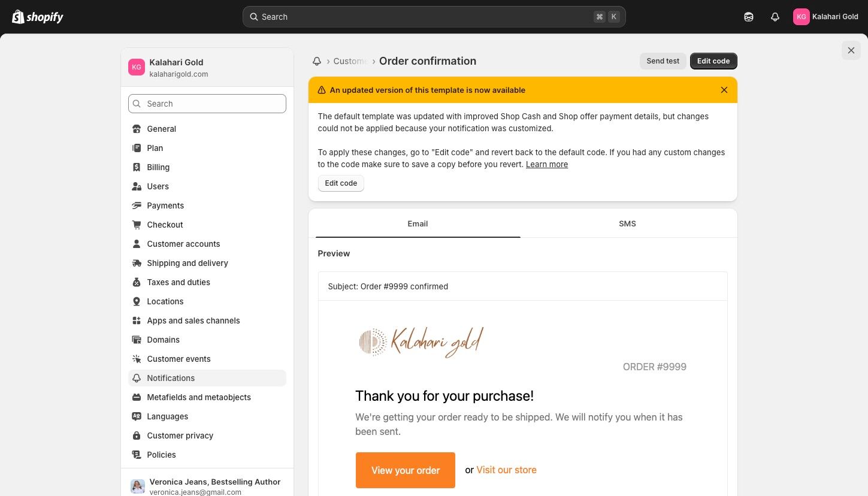Open the Sidekick assistant icon in top bar

pyautogui.click(x=749, y=17)
